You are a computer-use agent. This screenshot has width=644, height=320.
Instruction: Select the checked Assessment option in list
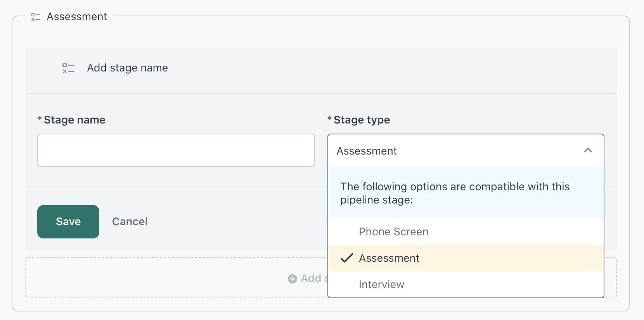click(466, 258)
